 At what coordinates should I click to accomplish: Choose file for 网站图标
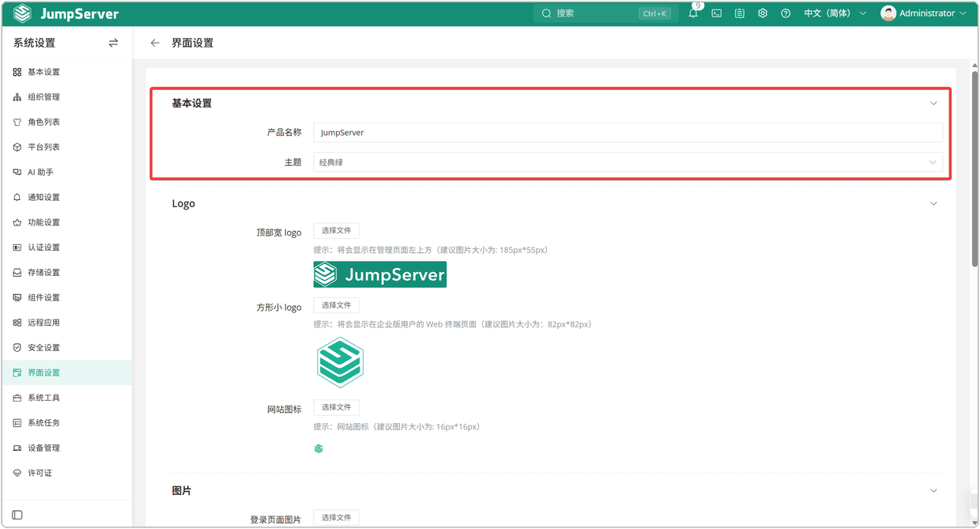point(337,407)
